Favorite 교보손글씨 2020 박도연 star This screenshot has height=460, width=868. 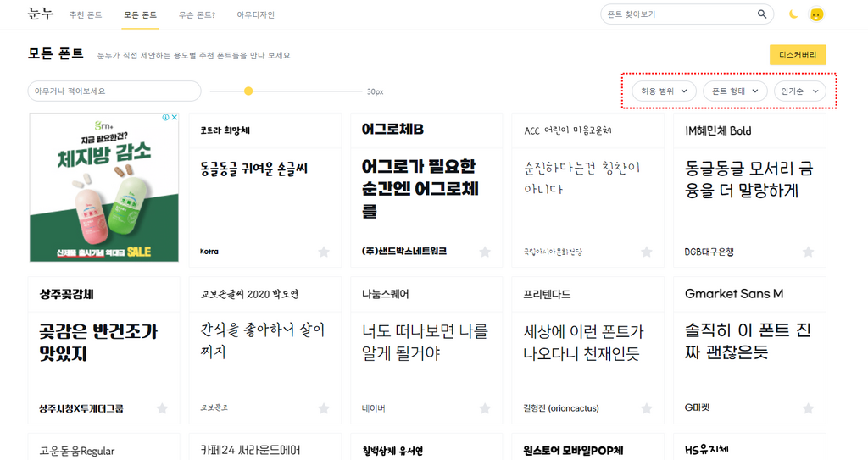(x=324, y=408)
